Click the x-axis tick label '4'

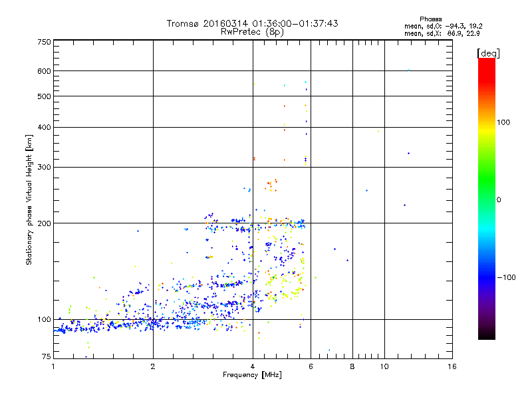coord(253,366)
